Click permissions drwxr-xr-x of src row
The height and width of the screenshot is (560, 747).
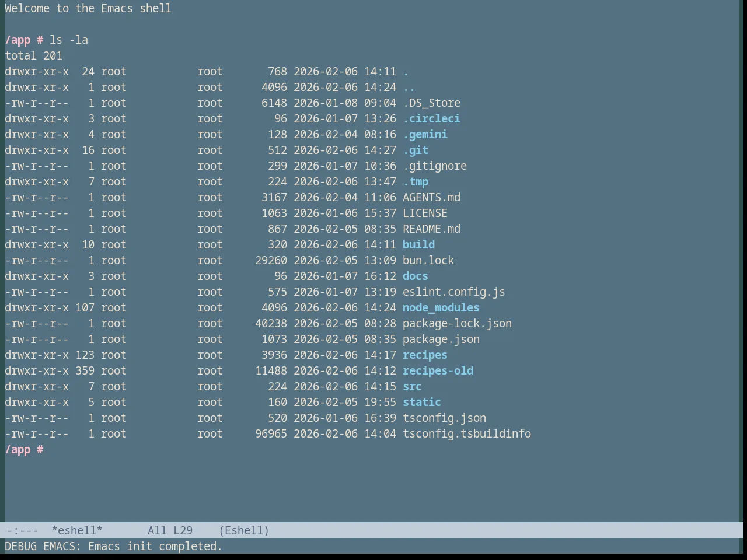coord(37,386)
